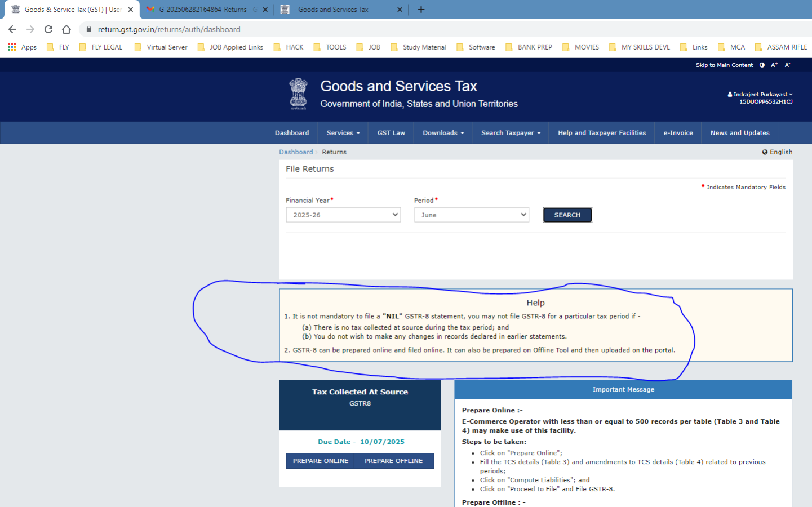This screenshot has width=812, height=507.
Task: Open the Services menu dropdown
Action: [x=343, y=133]
